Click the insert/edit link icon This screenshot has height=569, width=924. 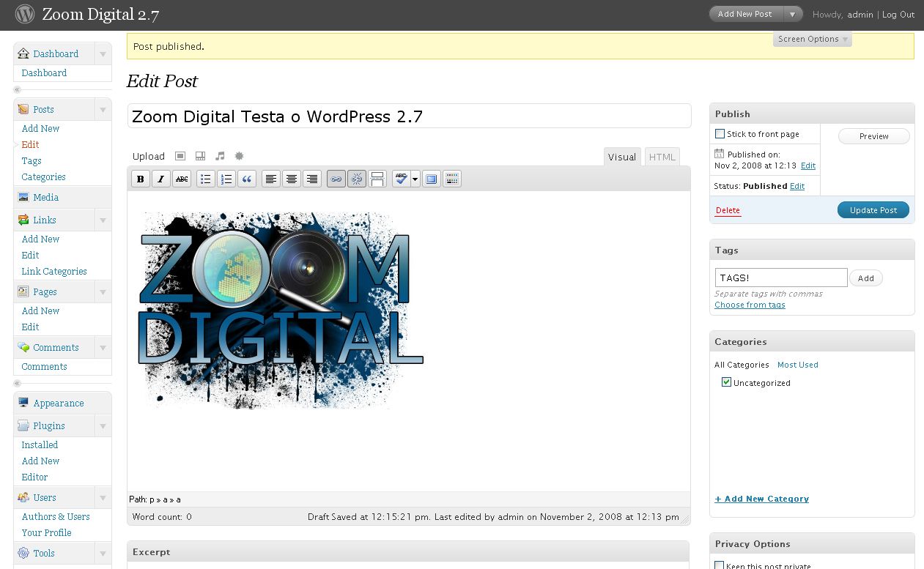336,179
